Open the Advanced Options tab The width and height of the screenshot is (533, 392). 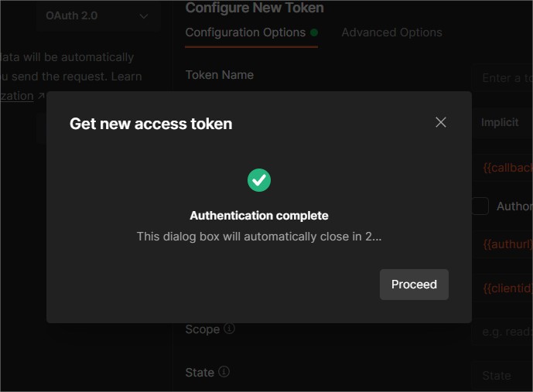pos(391,32)
